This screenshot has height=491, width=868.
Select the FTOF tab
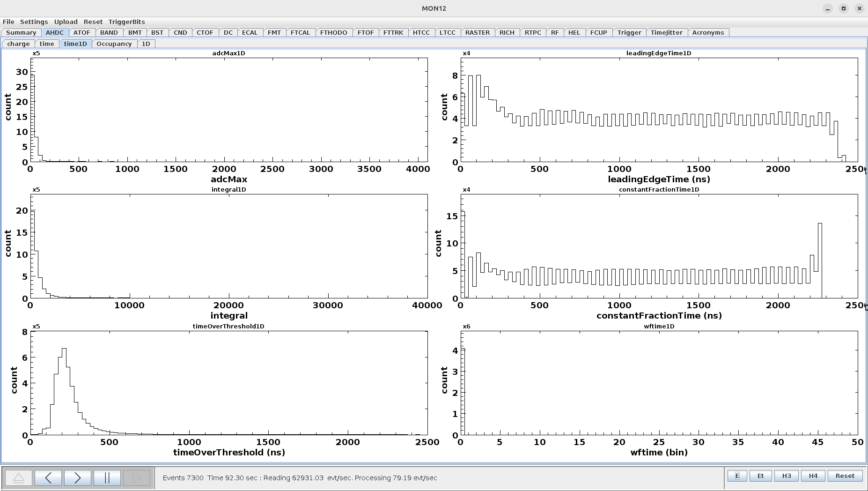pos(366,32)
